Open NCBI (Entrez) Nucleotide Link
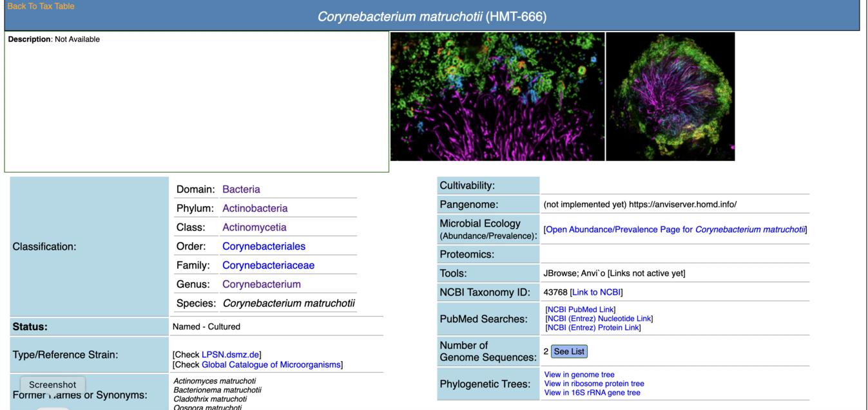 coord(599,319)
